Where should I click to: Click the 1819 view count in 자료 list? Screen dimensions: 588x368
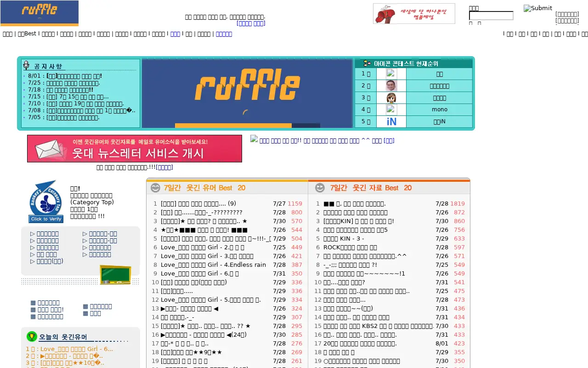pyautogui.click(x=458, y=203)
